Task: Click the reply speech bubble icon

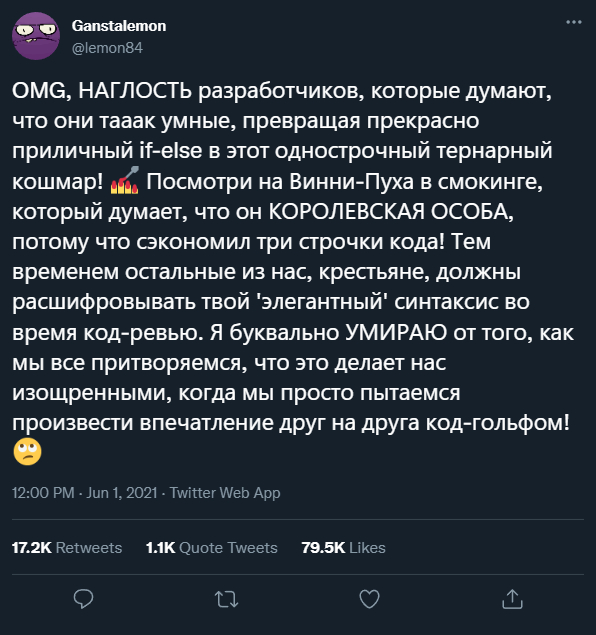Action: coord(83,599)
